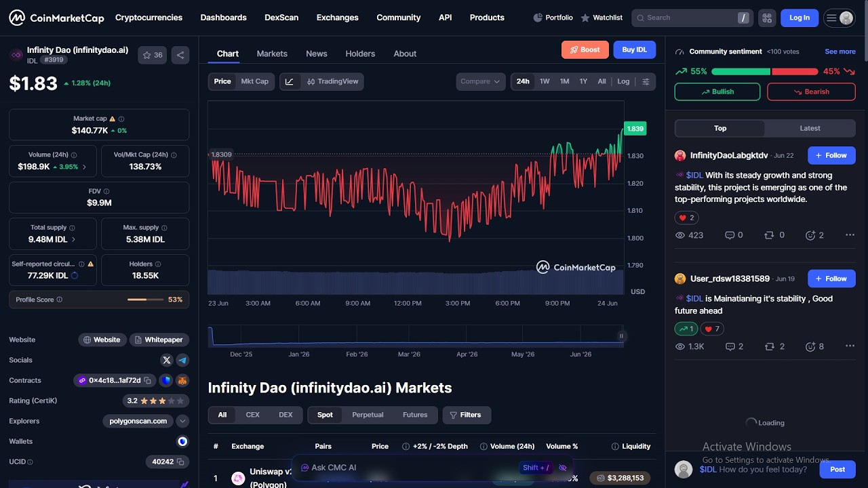Open Community menu
Viewport: 868px width, 488px height.
tap(399, 18)
